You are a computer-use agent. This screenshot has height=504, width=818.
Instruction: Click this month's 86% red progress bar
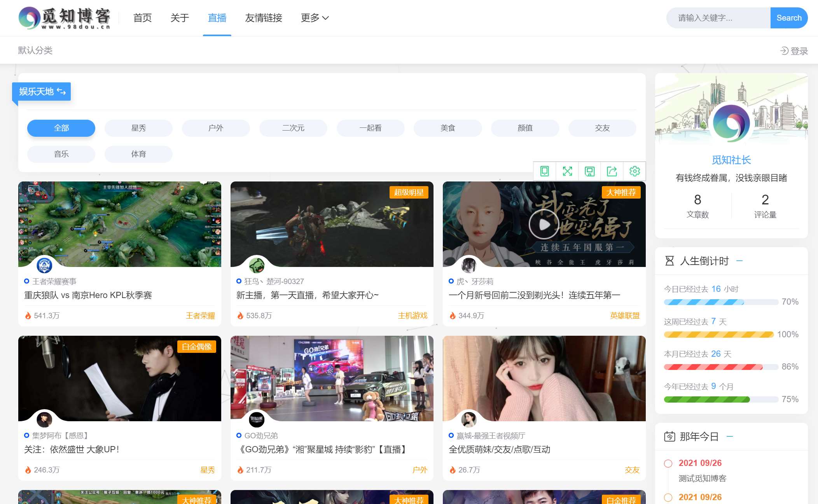point(721,367)
